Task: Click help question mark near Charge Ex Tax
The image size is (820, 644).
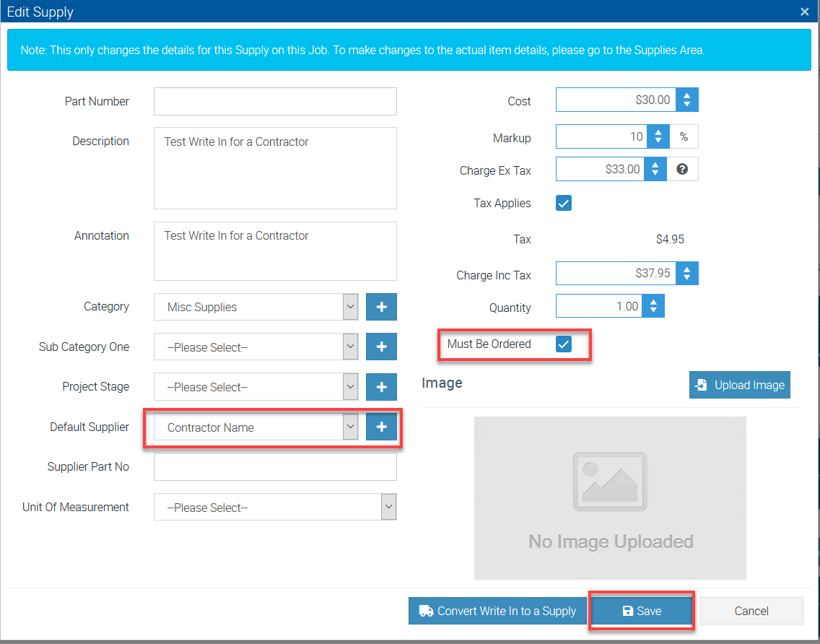Action: click(x=682, y=169)
